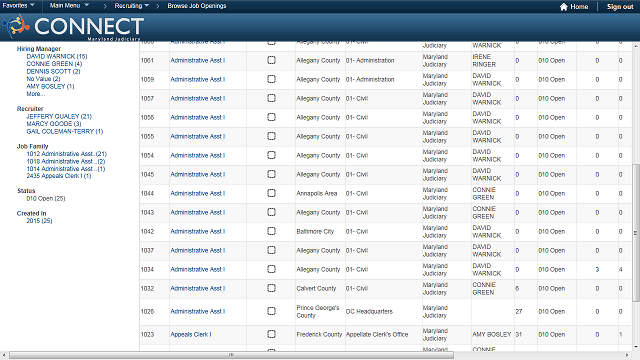Click the right arrow of horizontal scrollbar
The image size is (640, 360).
627,355
